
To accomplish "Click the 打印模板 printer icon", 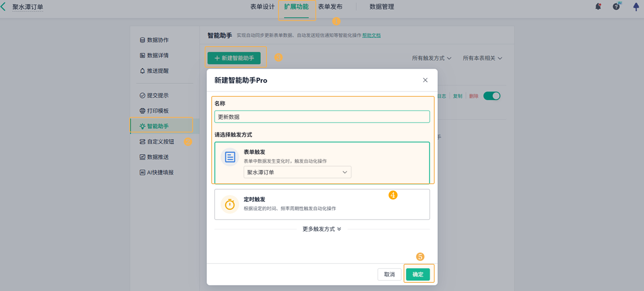I will (x=142, y=111).
